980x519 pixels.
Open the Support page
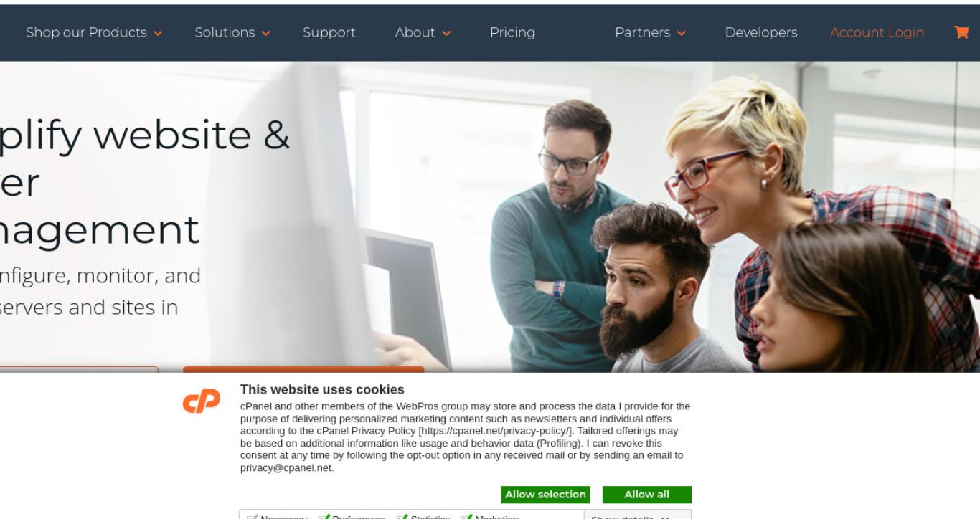[x=329, y=32]
